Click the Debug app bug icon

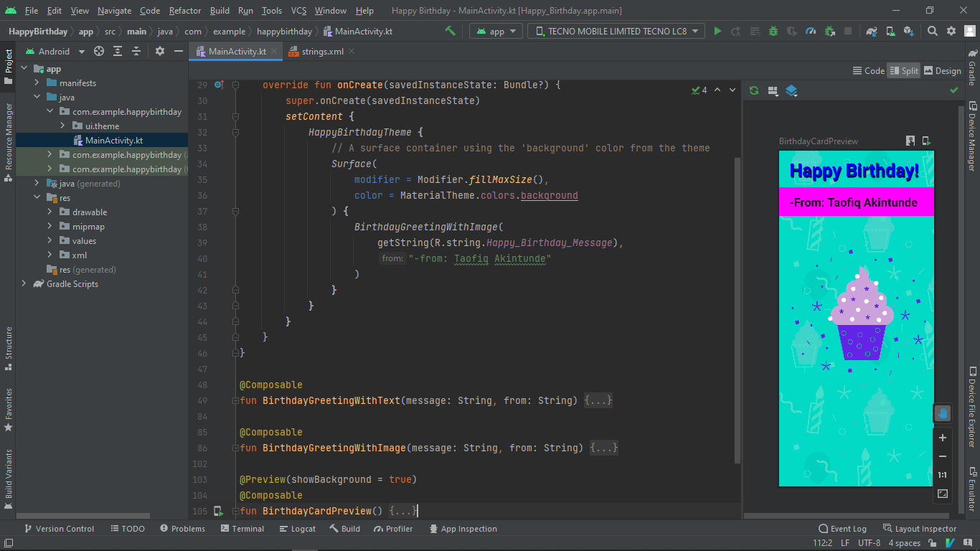[773, 32]
